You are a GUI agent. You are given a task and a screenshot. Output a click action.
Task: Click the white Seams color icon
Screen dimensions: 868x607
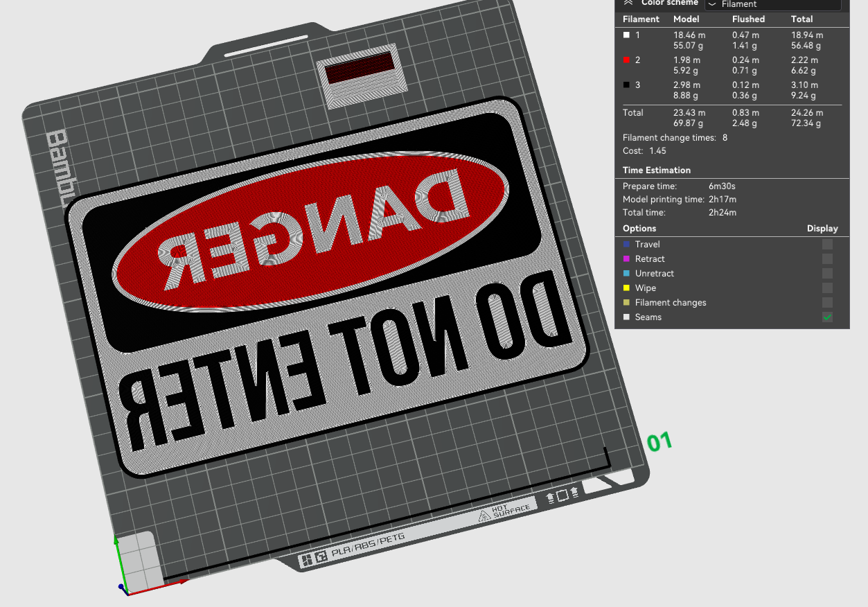coord(626,317)
